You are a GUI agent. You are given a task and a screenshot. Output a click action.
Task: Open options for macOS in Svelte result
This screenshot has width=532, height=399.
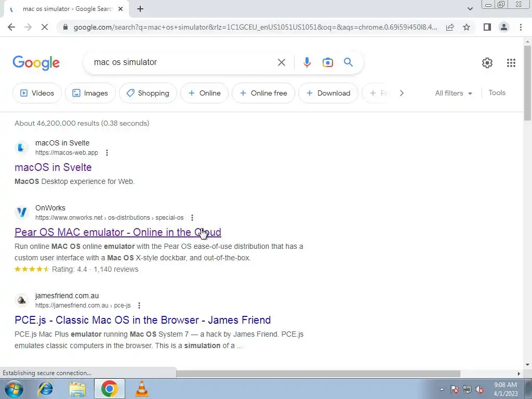(107, 153)
